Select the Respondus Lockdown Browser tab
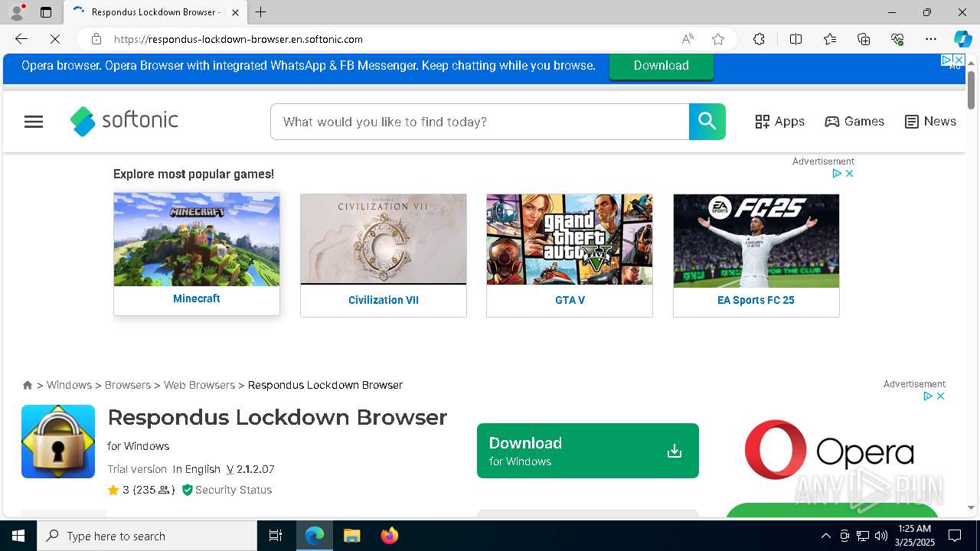This screenshot has width=980, height=551. click(155, 12)
